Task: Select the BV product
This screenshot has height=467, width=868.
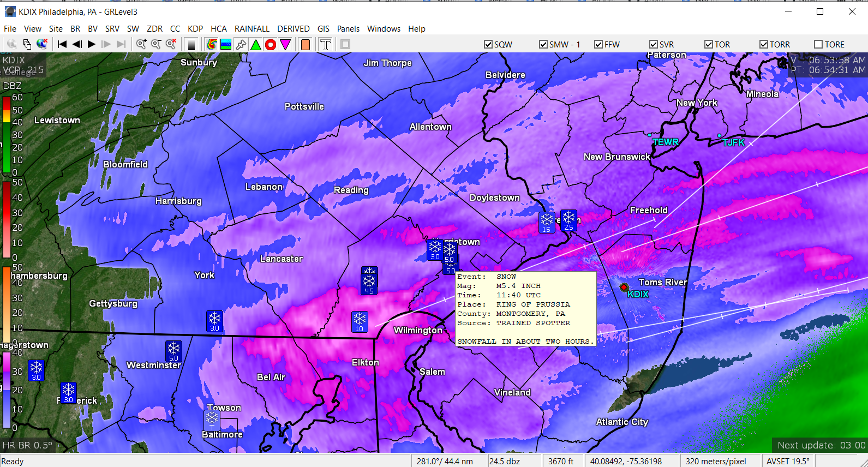Action: [93, 29]
